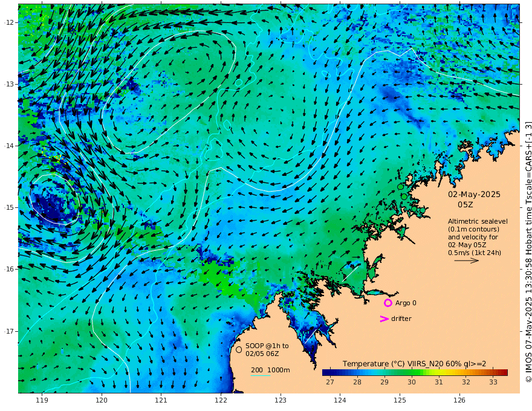Click the 'SOOP @1h to' legend text

click(x=267, y=346)
